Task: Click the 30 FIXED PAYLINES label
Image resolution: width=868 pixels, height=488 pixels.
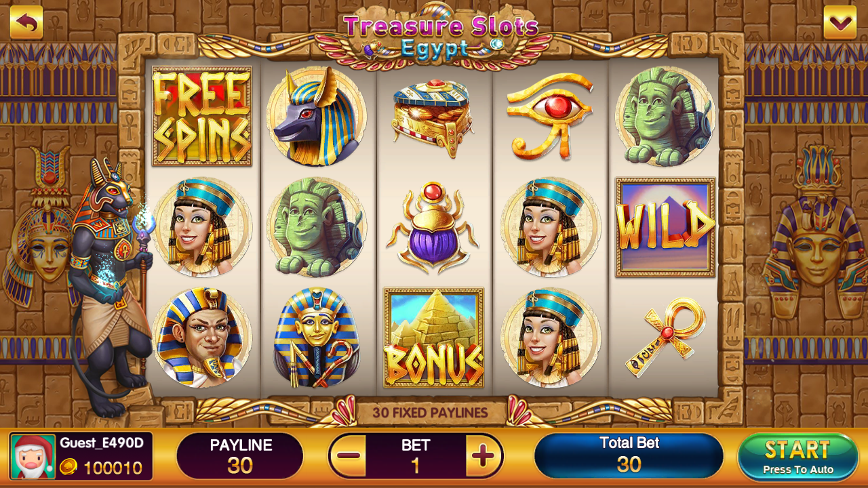Action: [431, 412]
